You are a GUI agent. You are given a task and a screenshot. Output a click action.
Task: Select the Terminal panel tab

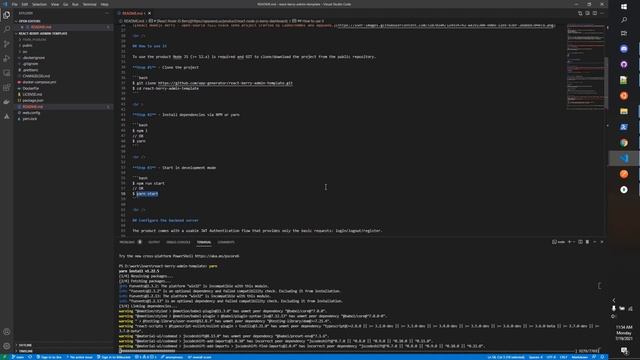click(x=204, y=242)
